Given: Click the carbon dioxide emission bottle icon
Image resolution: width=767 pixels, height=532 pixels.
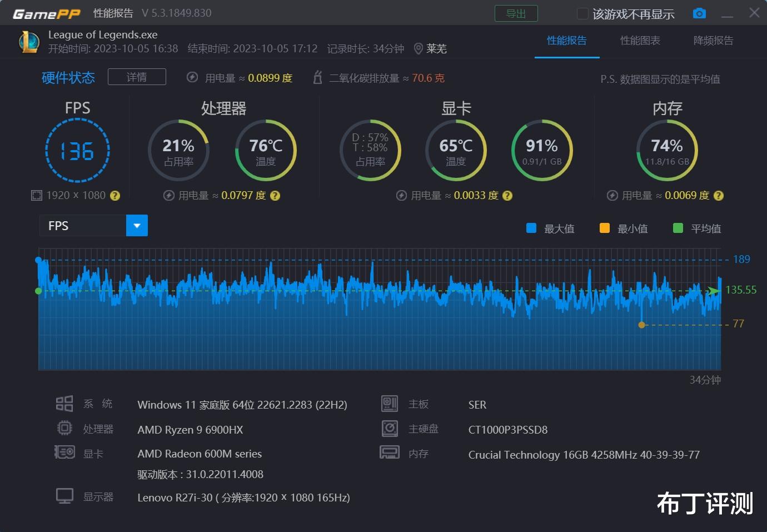Looking at the screenshot, I should (317, 77).
